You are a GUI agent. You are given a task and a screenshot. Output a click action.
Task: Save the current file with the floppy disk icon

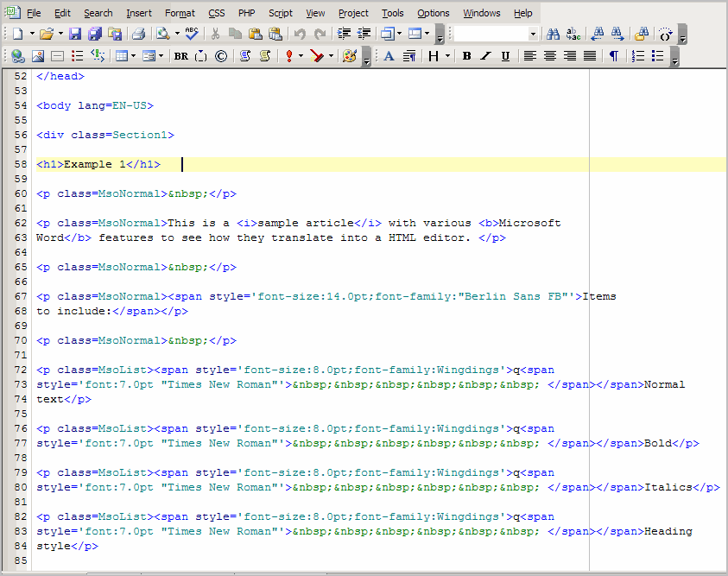[75, 34]
